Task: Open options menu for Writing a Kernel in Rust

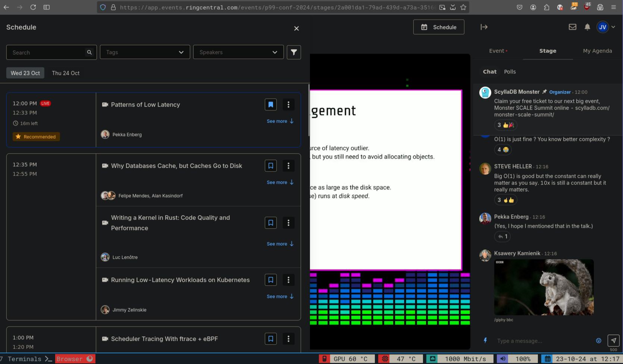Action: 288,223
